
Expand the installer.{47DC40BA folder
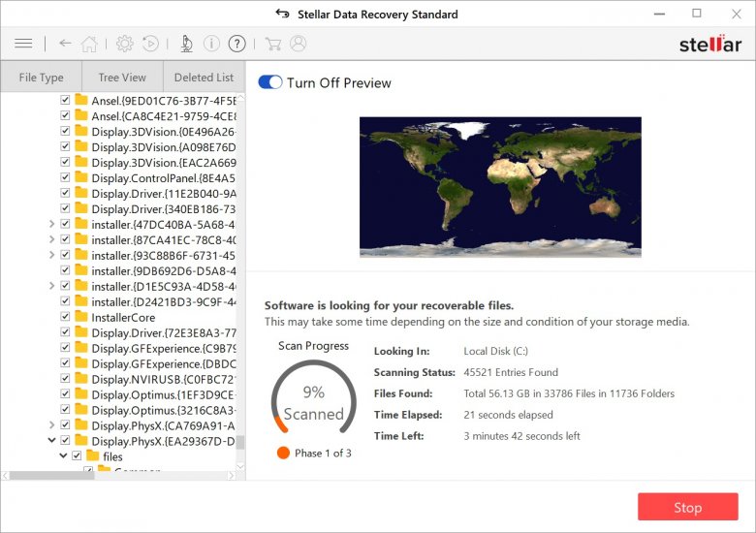pos(51,224)
